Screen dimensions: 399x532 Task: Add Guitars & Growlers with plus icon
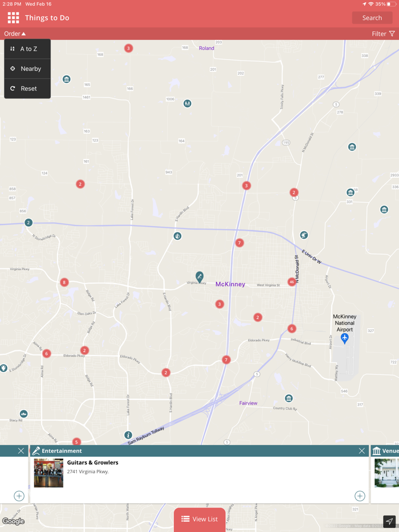tap(360, 496)
